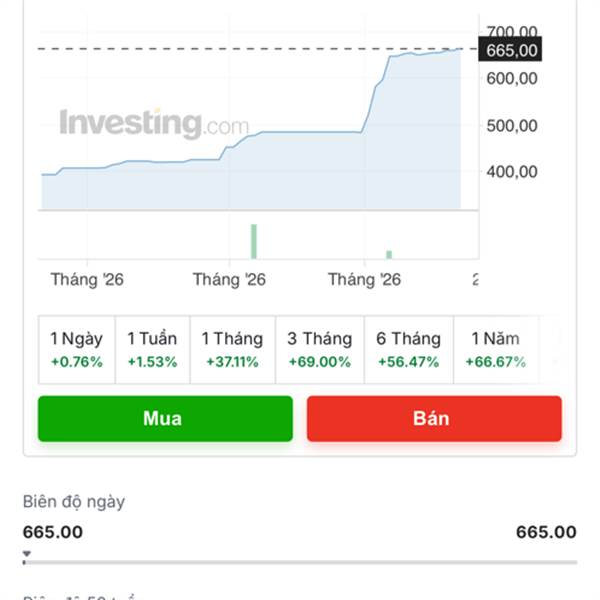Click the middle Tháng '26 axis label
This screenshot has height=600, width=600.
(x=229, y=280)
